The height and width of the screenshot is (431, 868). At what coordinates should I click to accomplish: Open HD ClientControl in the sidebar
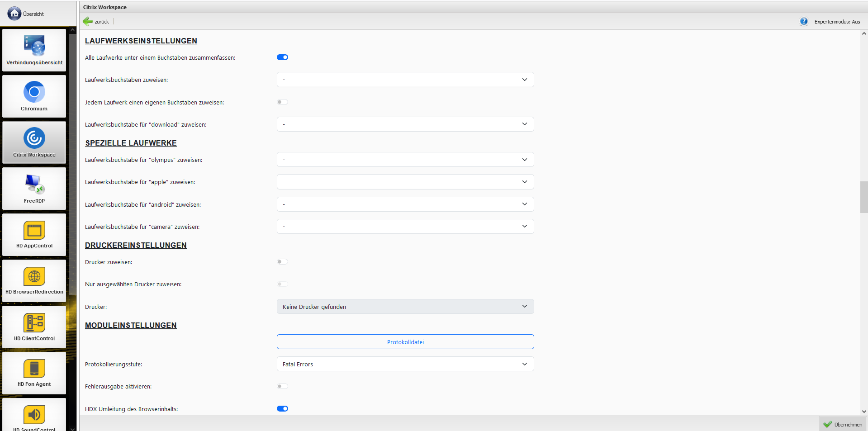click(34, 327)
